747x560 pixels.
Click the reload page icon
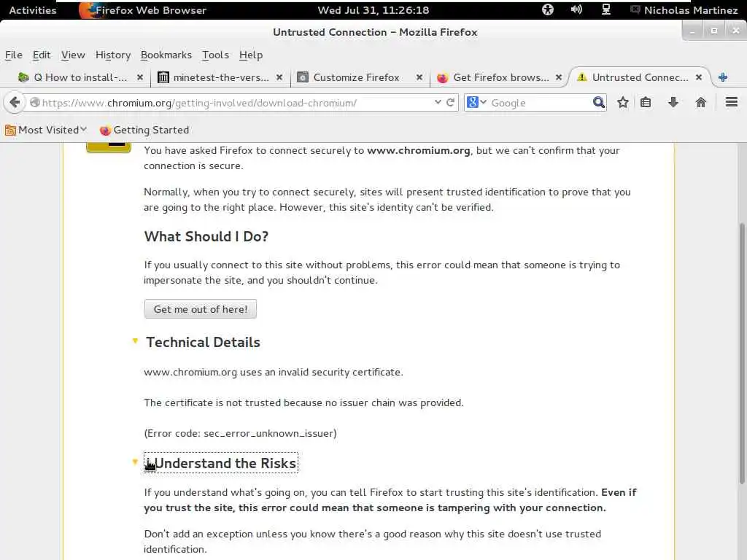coord(450,102)
